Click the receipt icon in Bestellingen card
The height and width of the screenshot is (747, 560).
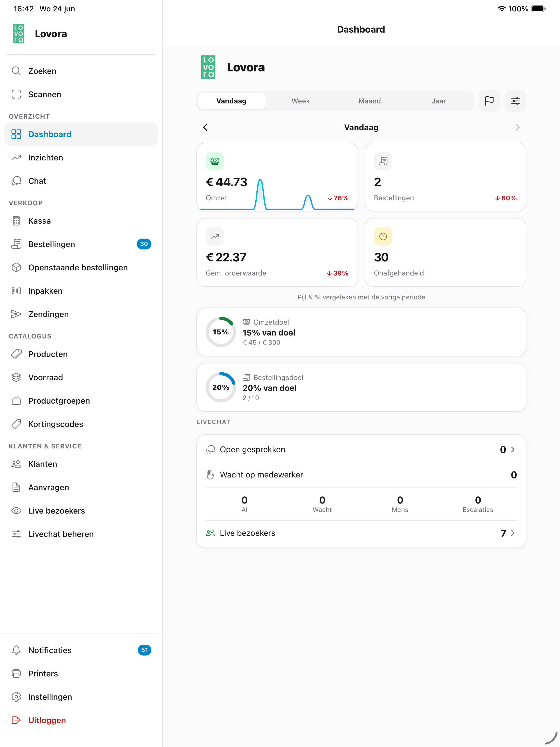point(383,161)
